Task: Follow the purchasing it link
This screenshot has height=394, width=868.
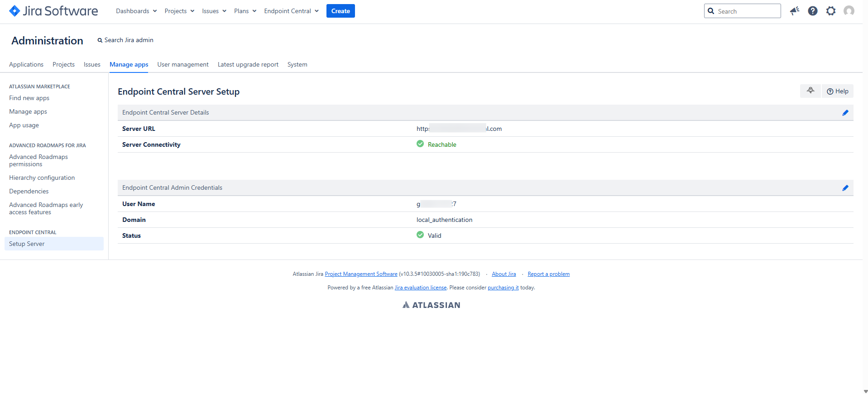Action: [x=503, y=288]
